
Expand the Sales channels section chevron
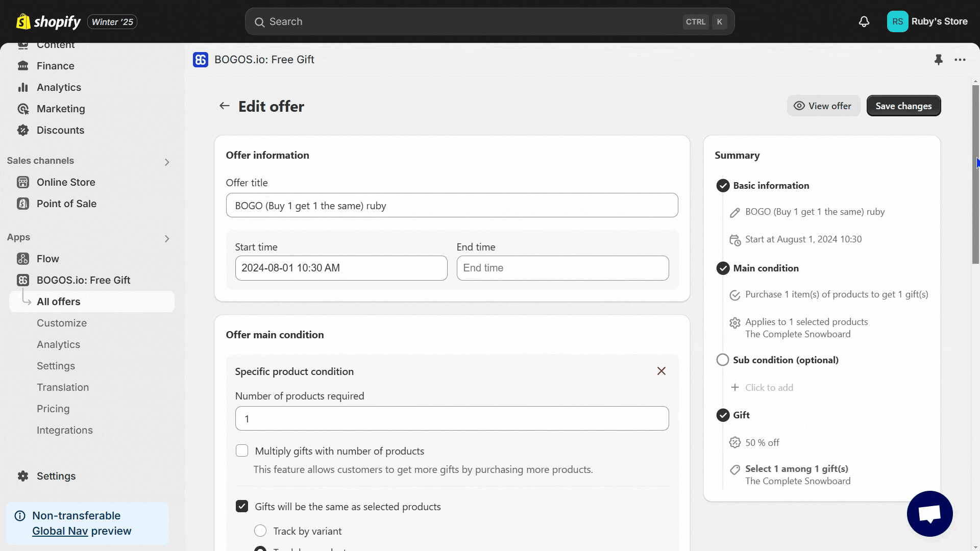click(x=167, y=162)
